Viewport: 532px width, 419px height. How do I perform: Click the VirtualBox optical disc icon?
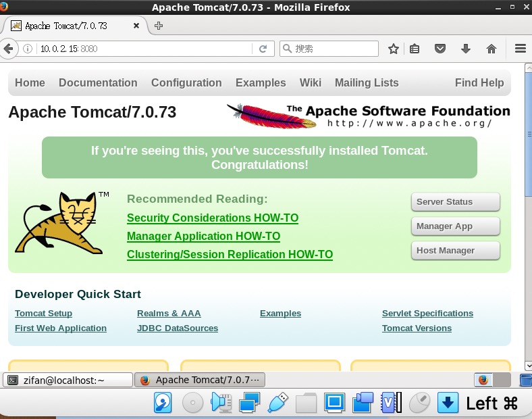(192, 403)
